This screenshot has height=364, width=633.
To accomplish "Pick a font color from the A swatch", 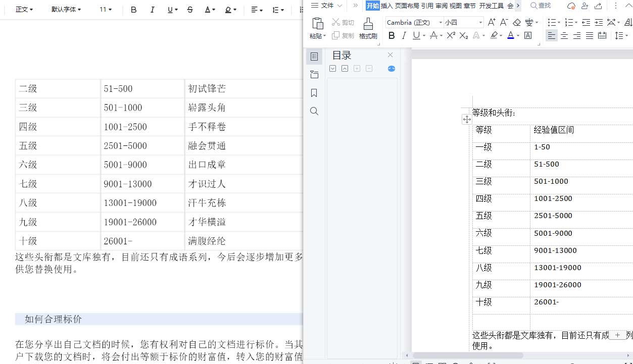I will tap(511, 35).
